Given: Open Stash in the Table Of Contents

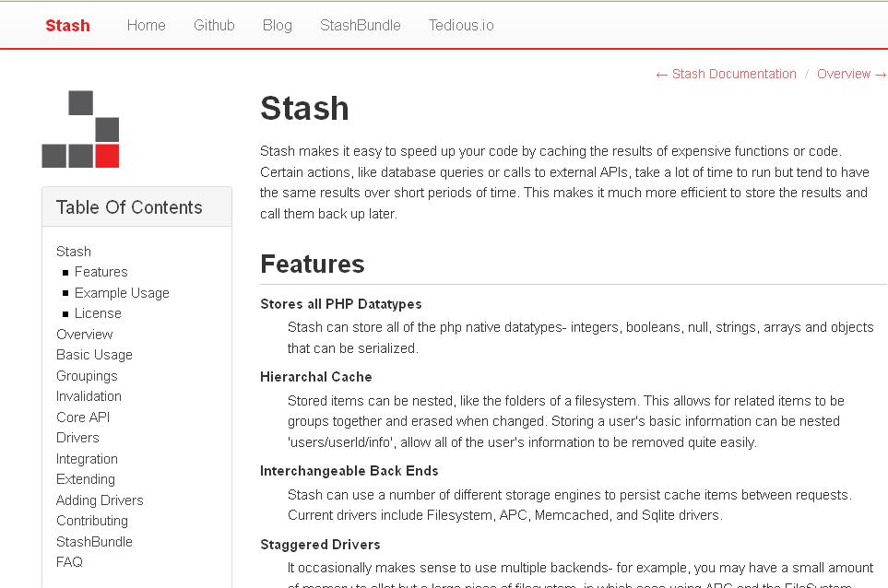Looking at the screenshot, I should (x=74, y=252).
